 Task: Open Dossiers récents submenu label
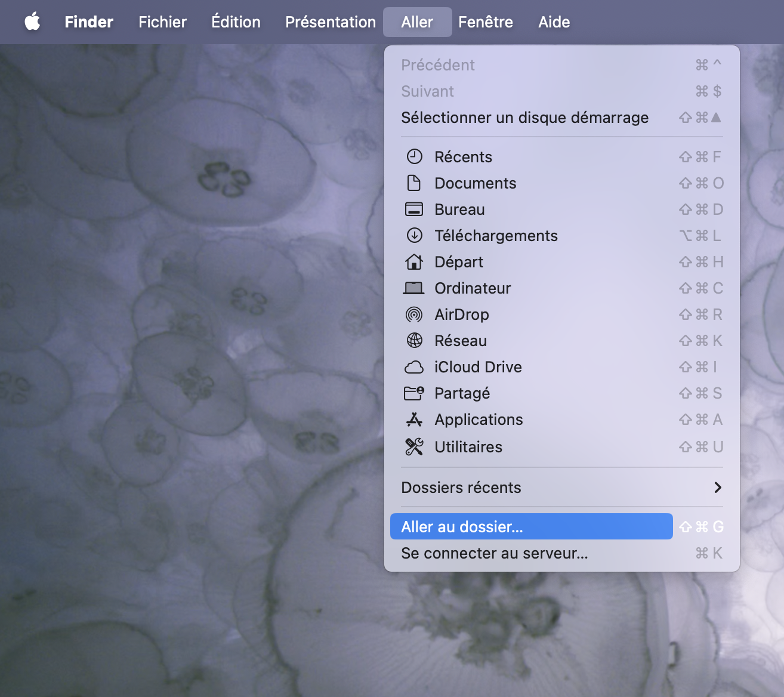pos(461,488)
